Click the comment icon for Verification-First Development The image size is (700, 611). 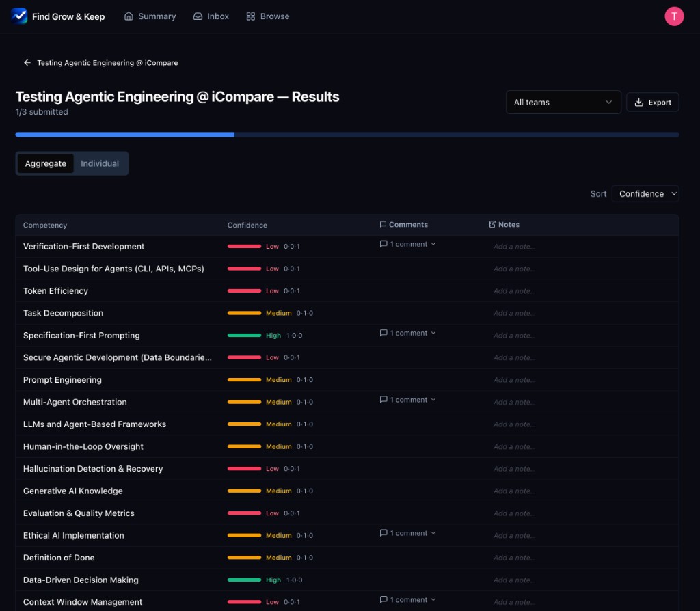pyautogui.click(x=383, y=244)
